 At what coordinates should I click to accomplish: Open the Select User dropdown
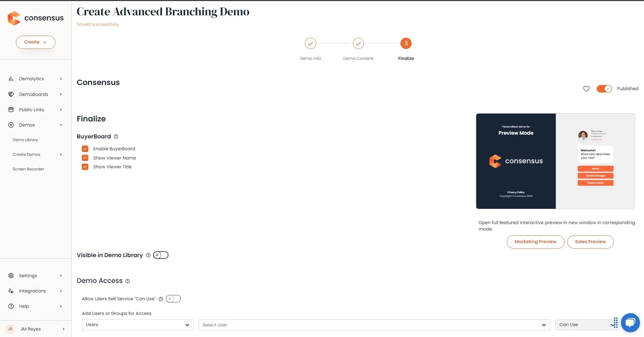374,325
